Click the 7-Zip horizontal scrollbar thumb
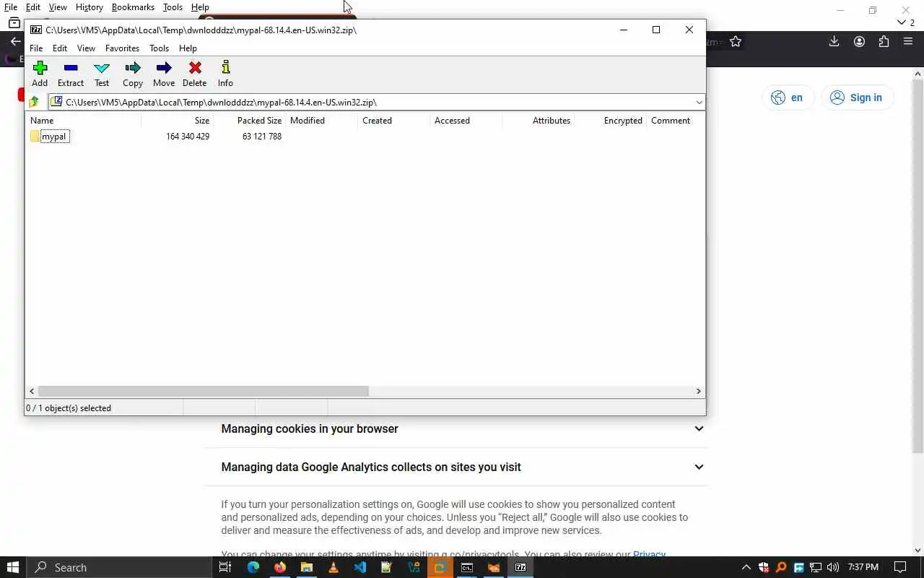Image resolution: width=924 pixels, height=578 pixels. click(x=203, y=391)
